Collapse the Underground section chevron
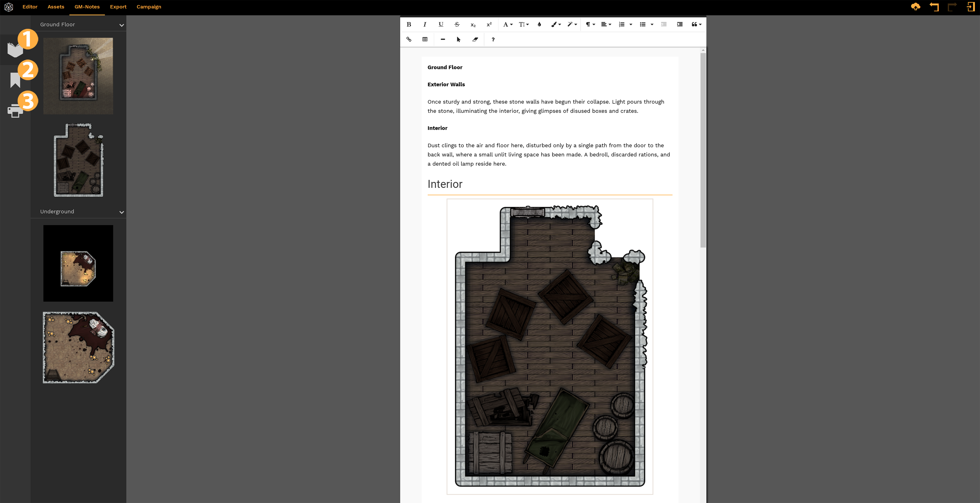980x503 pixels. click(x=121, y=212)
